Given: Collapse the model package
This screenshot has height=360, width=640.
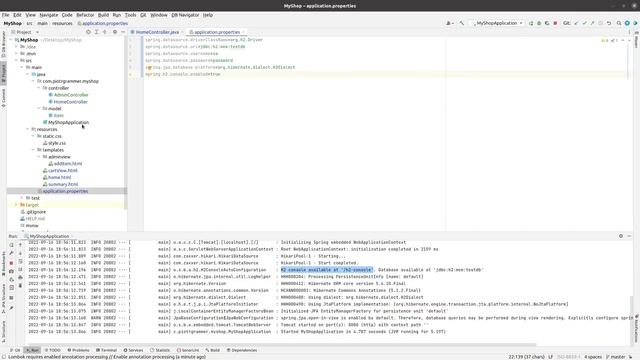Looking at the screenshot, I should click(x=39, y=109).
